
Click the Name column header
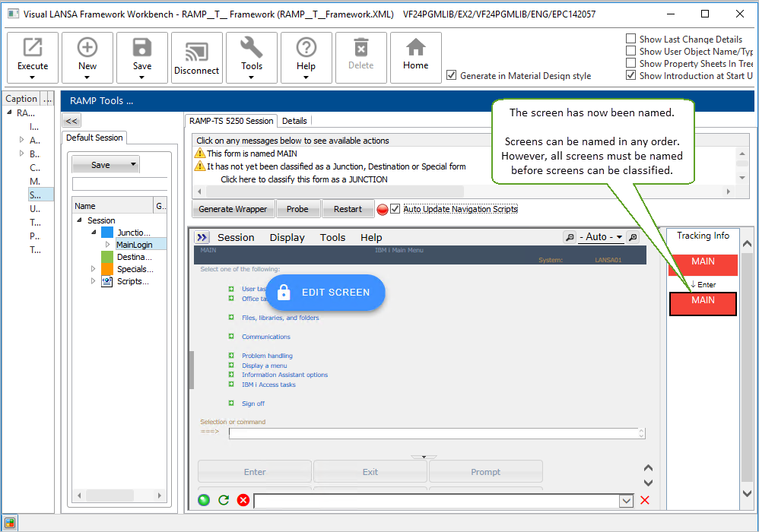(x=113, y=205)
